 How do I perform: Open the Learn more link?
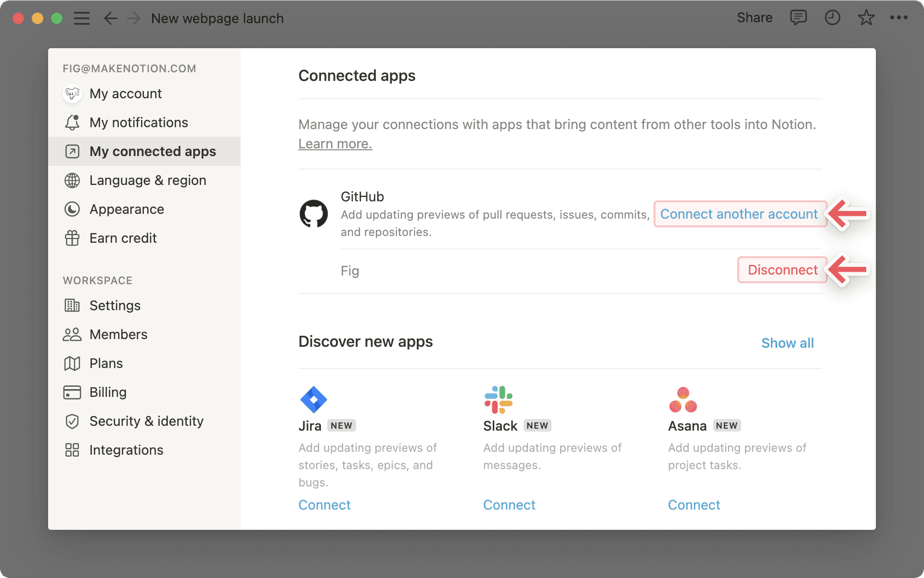[x=335, y=143]
